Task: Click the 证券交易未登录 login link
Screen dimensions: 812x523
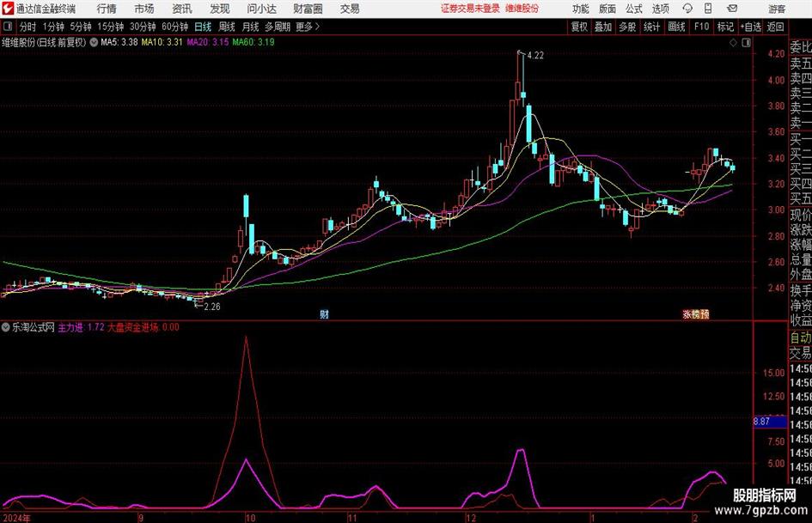Action: click(470, 9)
